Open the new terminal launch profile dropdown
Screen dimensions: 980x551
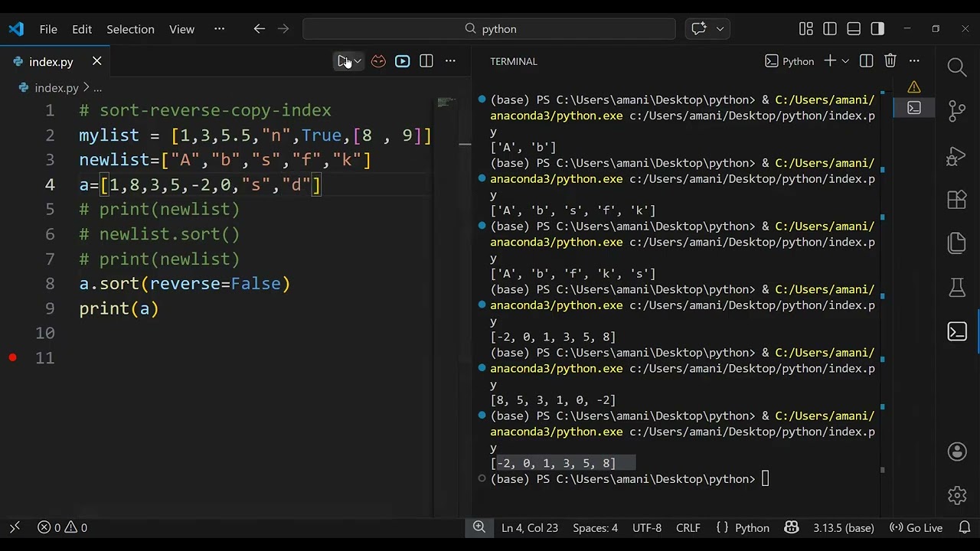click(x=845, y=61)
